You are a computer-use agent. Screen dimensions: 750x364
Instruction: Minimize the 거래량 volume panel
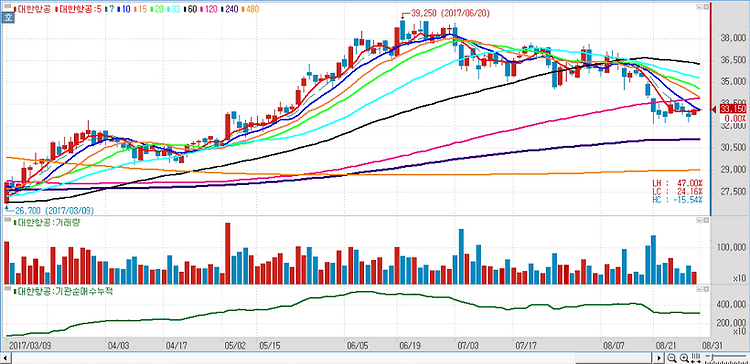pyautogui.click(x=698, y=220)
